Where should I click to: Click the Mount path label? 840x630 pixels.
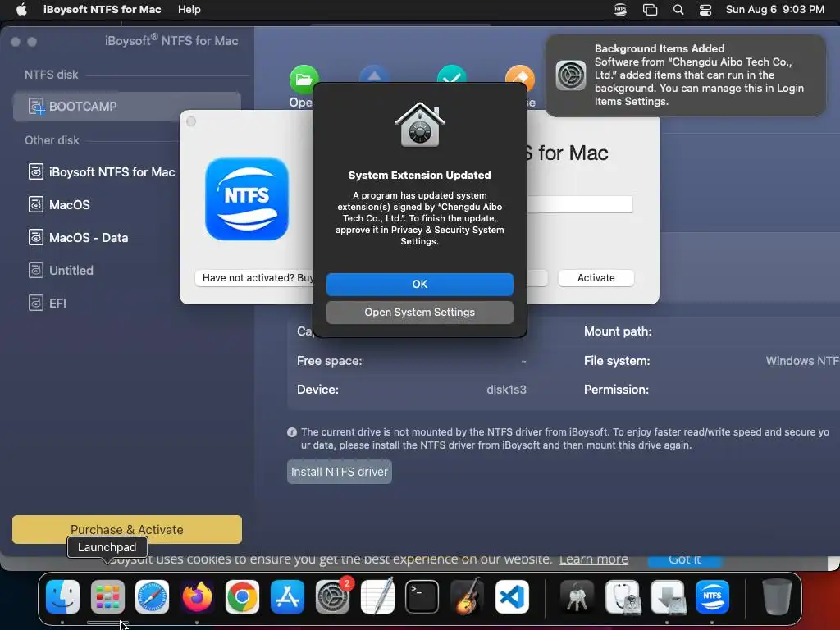[x=618, y=331]
